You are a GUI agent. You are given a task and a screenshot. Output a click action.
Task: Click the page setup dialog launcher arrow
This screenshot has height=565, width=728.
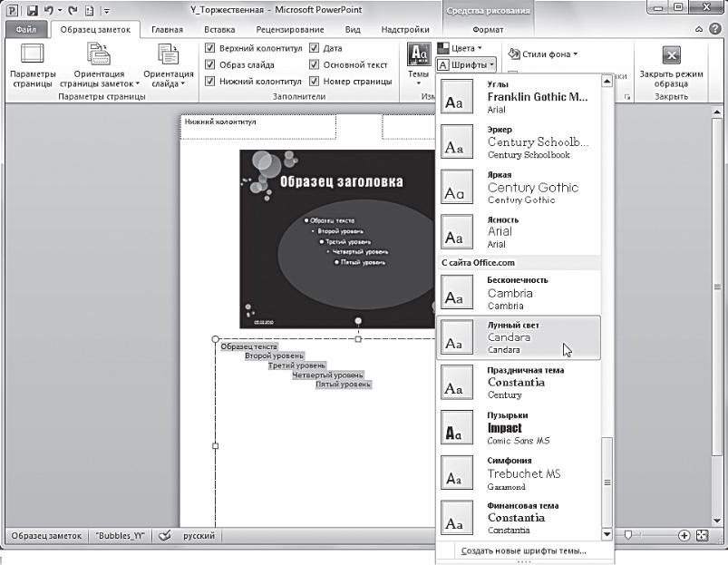(627, 97)
